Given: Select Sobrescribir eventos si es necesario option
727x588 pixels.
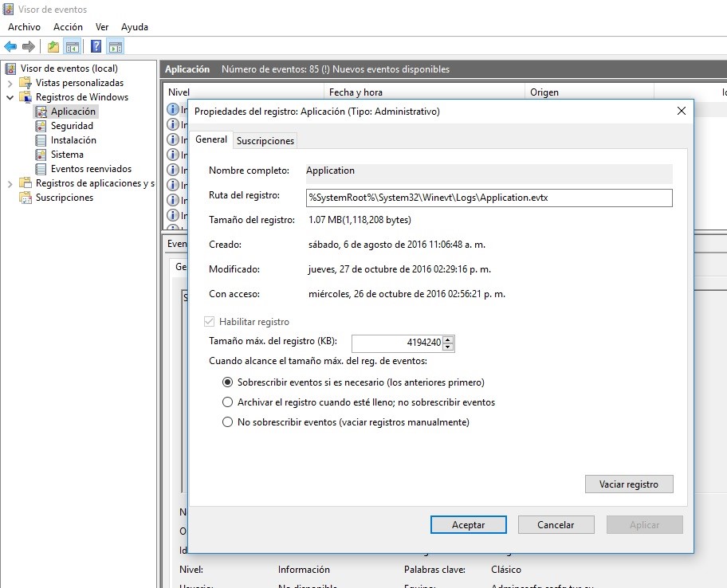Looking at the screenshot, I should coord(228,382).
